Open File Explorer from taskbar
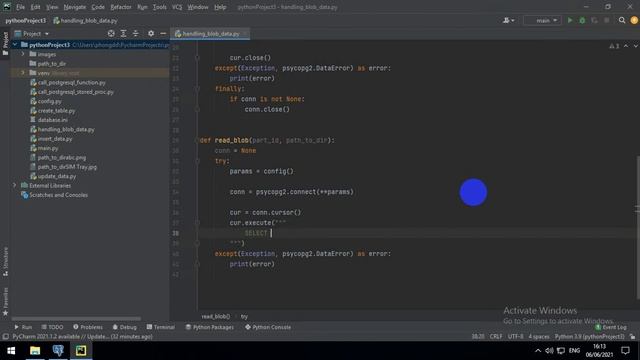 tap(35, 351)
